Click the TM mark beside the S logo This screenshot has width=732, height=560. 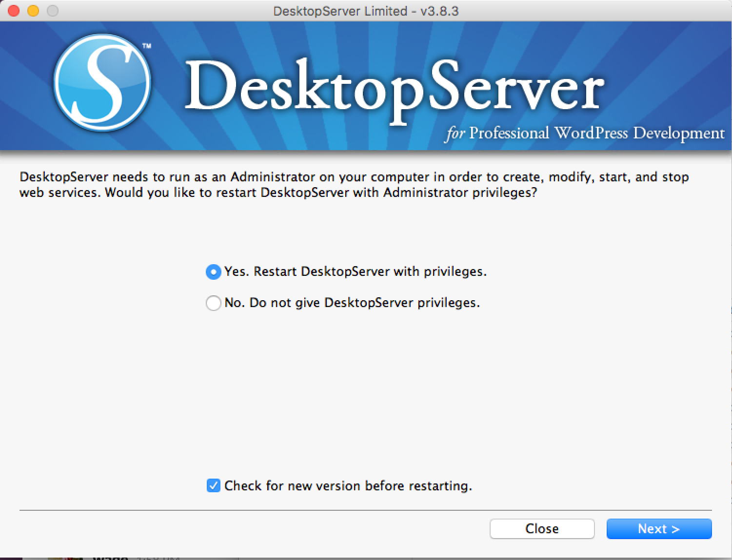pos(146,45)
